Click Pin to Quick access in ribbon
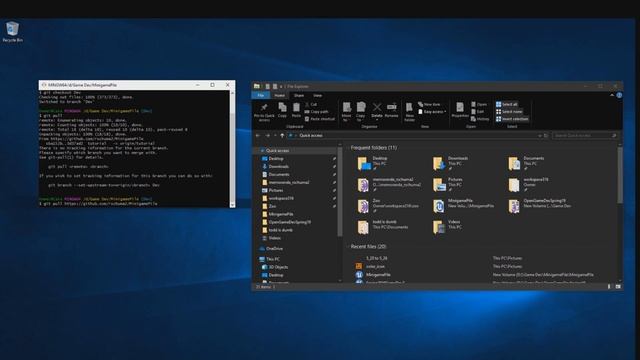Image resolution: width=640 pixels, height=360 pixels. point(264,112)
